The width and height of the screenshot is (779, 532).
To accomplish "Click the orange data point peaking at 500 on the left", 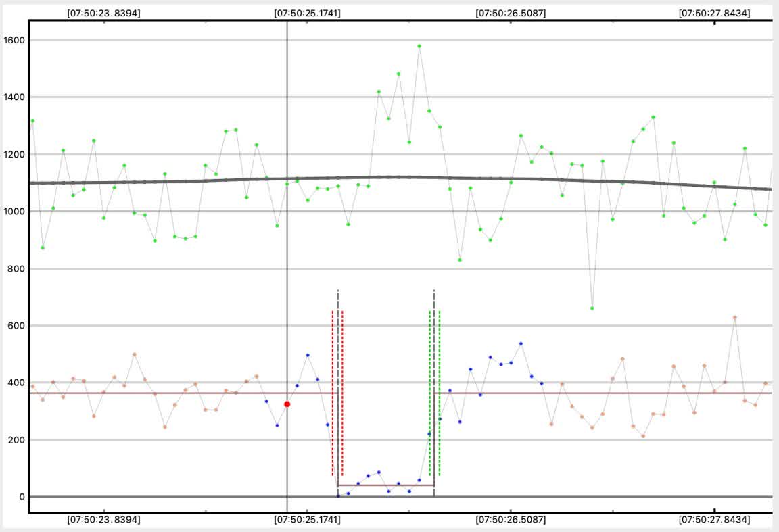I will click(134, 354).
